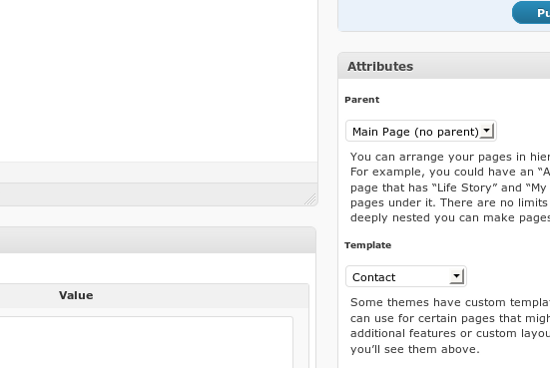550x368 pixels.
Task: Open the Parent page dropdown
Action: 421,131
